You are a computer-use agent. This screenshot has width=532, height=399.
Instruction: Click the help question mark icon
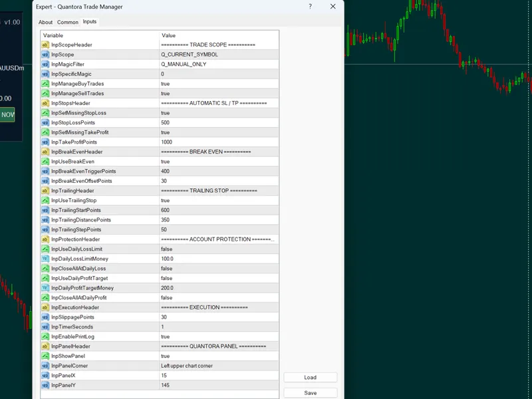310,7
